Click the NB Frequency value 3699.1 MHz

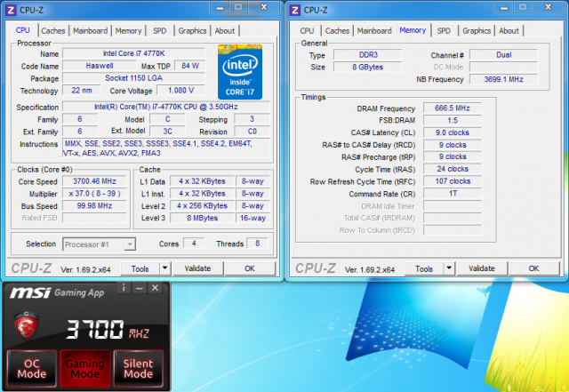point(504,79)
